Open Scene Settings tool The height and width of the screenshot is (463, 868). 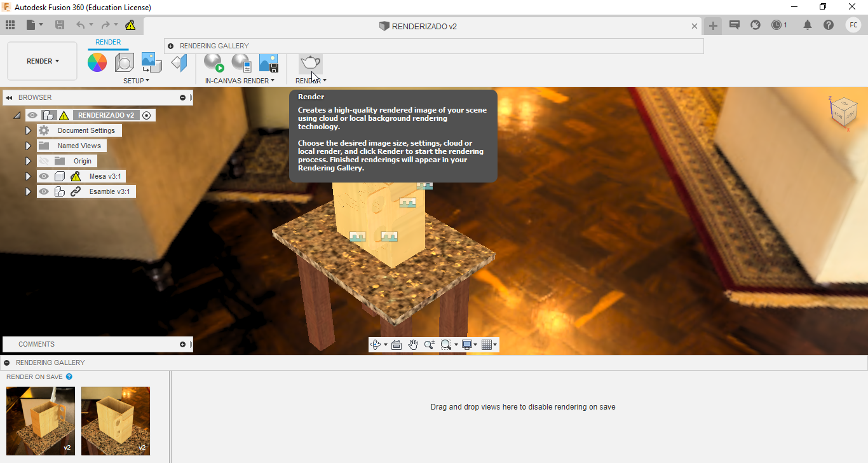(x=124, y=62)
